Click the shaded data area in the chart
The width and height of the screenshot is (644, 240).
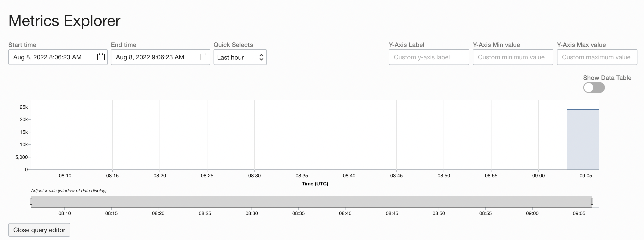click(x=583, y=140)
